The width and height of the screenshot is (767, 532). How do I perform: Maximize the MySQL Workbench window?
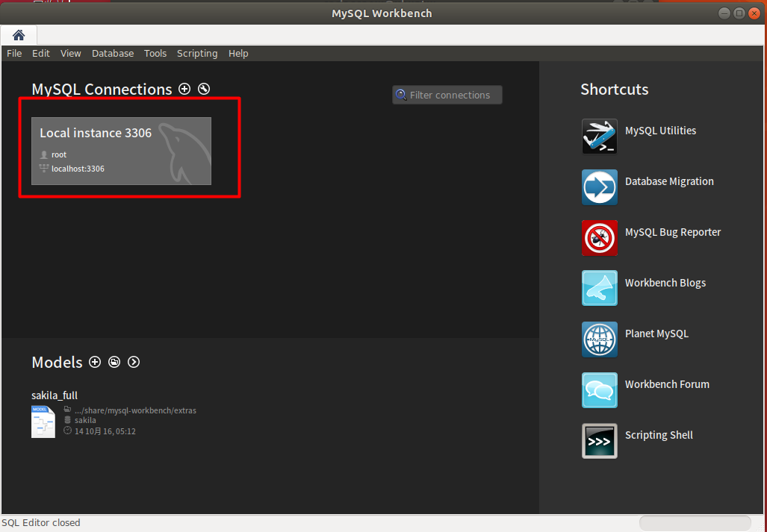click(739, 13)
